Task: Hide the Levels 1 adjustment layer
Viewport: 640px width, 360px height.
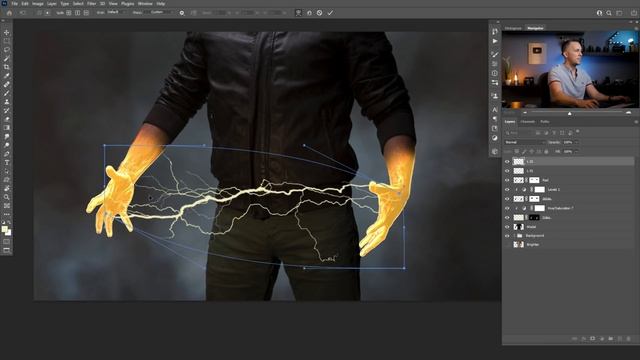Action: tap(507, 189)
